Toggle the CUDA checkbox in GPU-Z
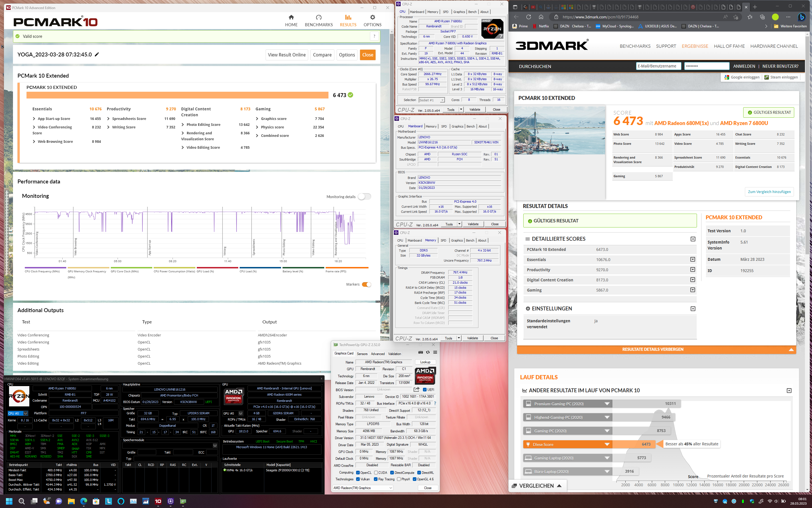This screenshot has width=812, height=508. pyautogui.click(x=376, y=473)
